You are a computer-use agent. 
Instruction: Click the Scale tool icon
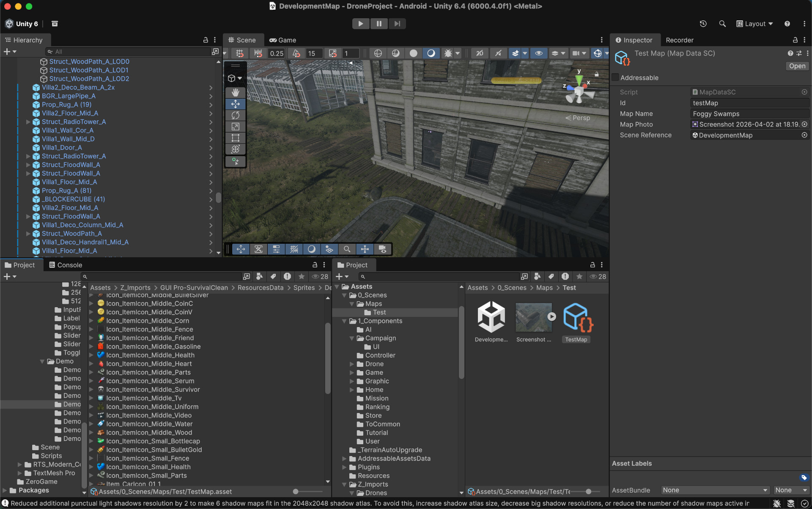236,127
